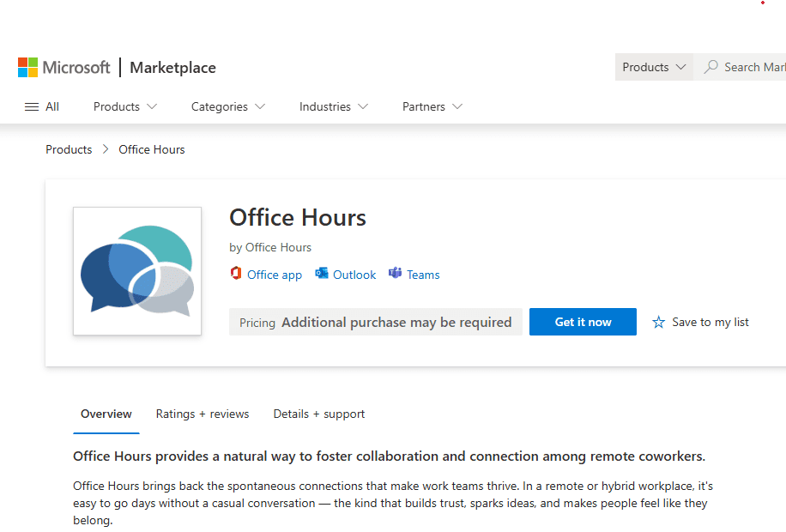This screenshot has height=532, width=786.
Task: Click the Save to my list star
Action: [658, 322]
